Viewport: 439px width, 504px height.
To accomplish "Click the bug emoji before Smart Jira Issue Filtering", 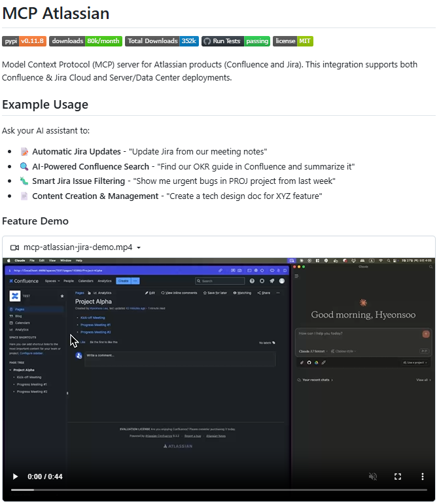I will coord(24,181).
